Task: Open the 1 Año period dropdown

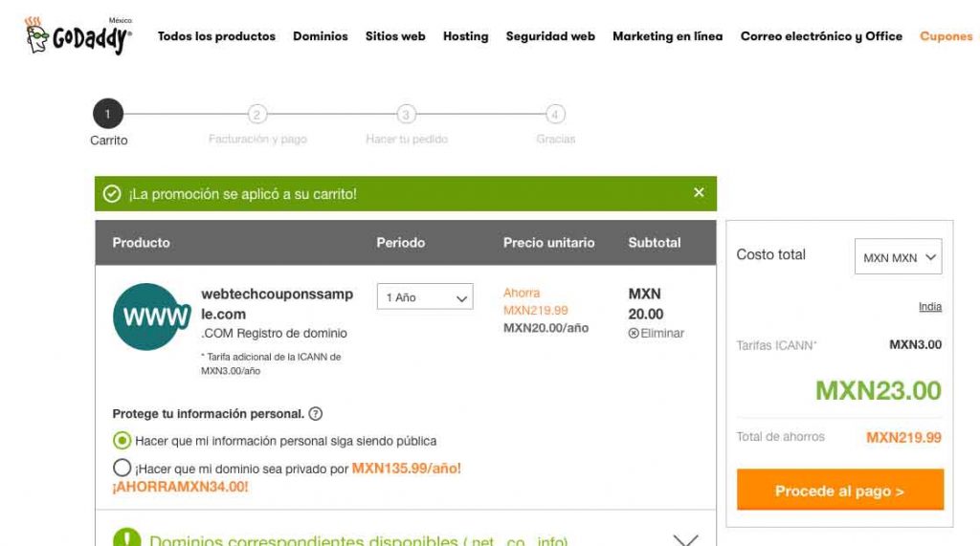Action: click(x=425, y=297)
